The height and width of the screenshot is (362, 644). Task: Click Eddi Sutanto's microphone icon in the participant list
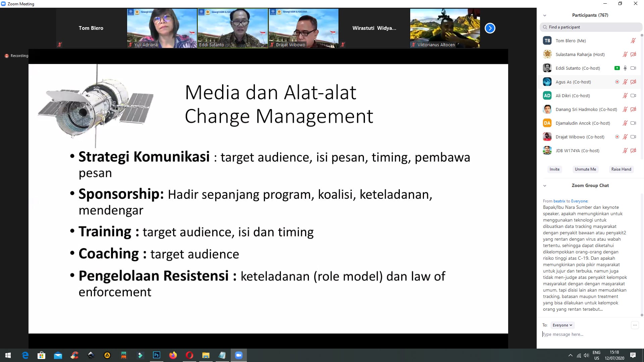pyautogui.click(x=625, y=68)
